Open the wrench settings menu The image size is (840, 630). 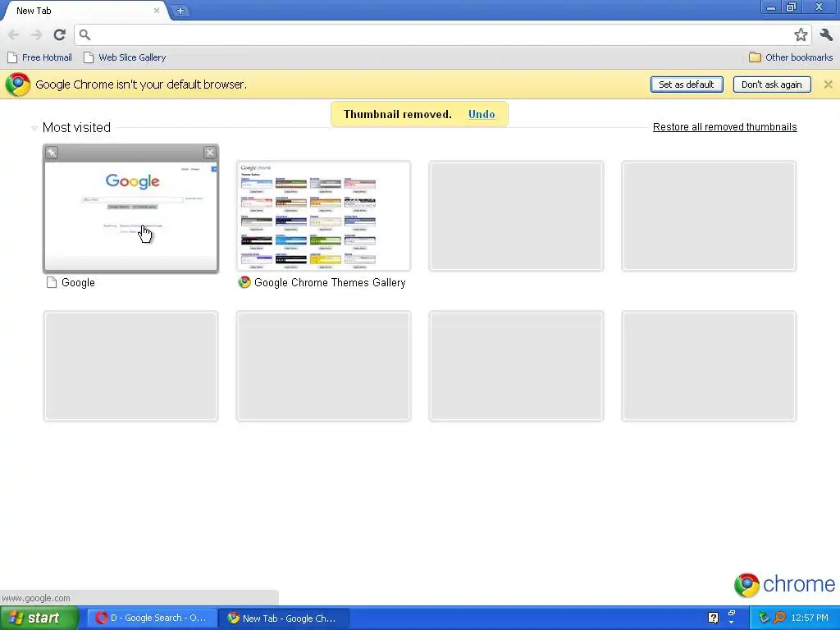pos(826,34)
